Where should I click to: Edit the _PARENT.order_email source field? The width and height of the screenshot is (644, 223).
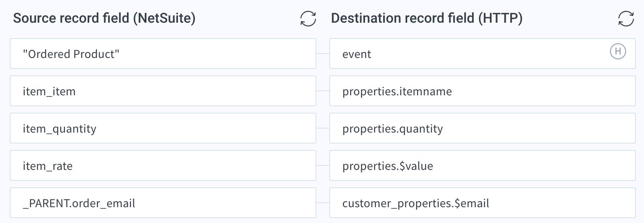pyautogui.click(x=163, y=203)
